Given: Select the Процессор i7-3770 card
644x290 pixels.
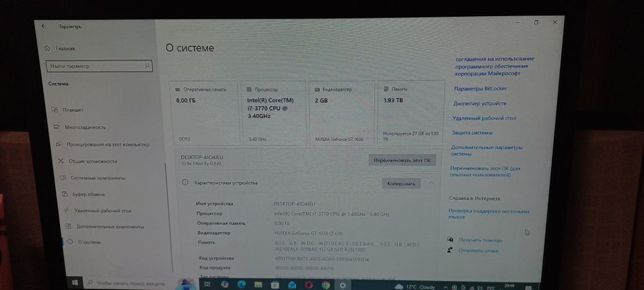Looking at the screenshot, I should point(274,113).
